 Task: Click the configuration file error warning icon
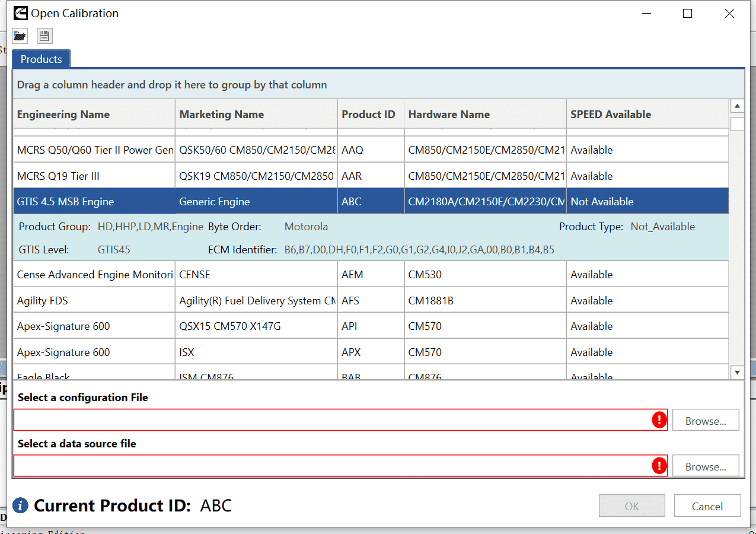659,420
